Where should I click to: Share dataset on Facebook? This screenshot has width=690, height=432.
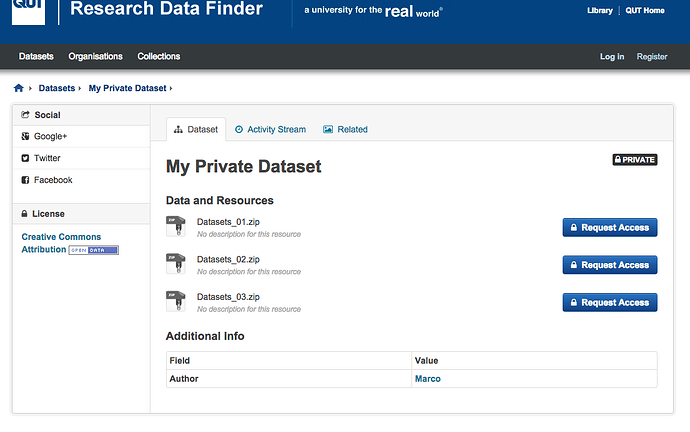pos(52,180)
